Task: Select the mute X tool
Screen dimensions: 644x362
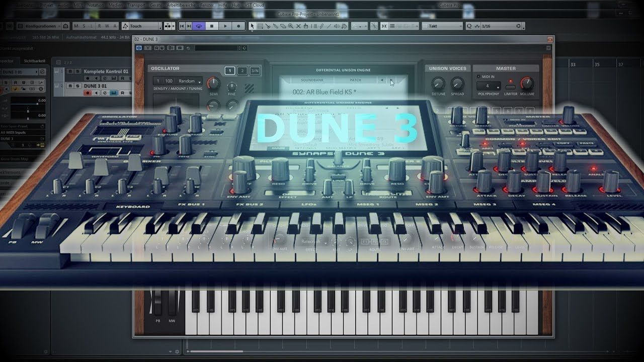Action: pyautogui.click(x=298, y=26)
